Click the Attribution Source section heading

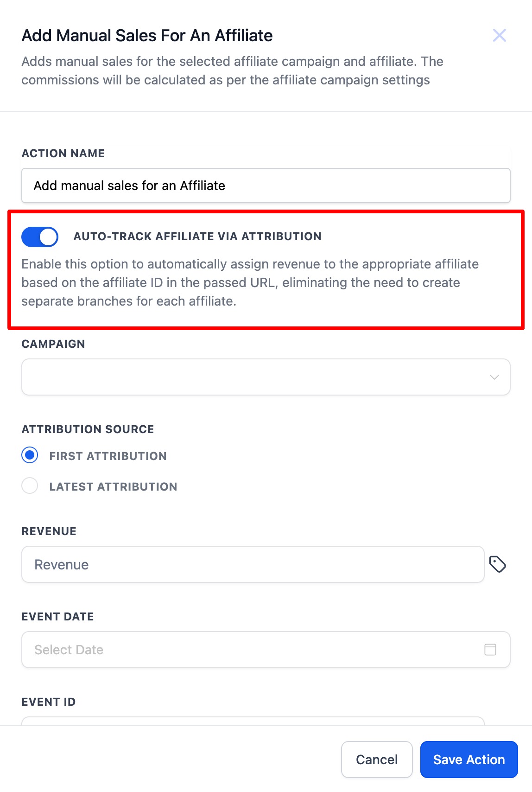click(x=88, y=429)
